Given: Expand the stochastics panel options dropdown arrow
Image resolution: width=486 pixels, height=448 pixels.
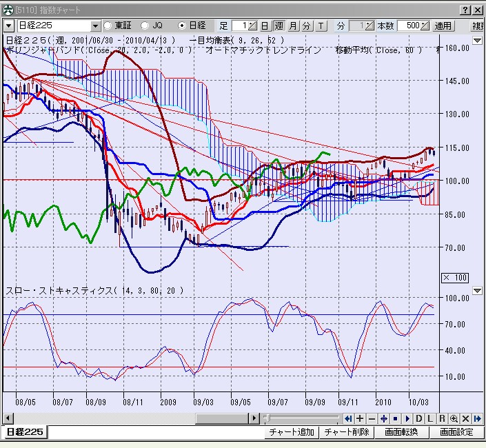Looking at the screenshot, I should 477,291.
